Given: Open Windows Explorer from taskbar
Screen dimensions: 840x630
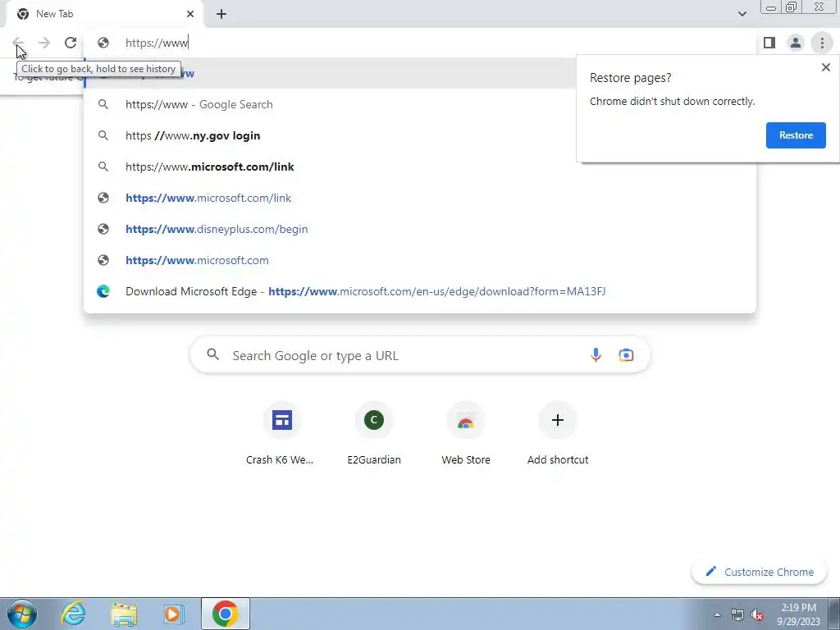Looking at the screenshot, I should [x=124, y=614].
